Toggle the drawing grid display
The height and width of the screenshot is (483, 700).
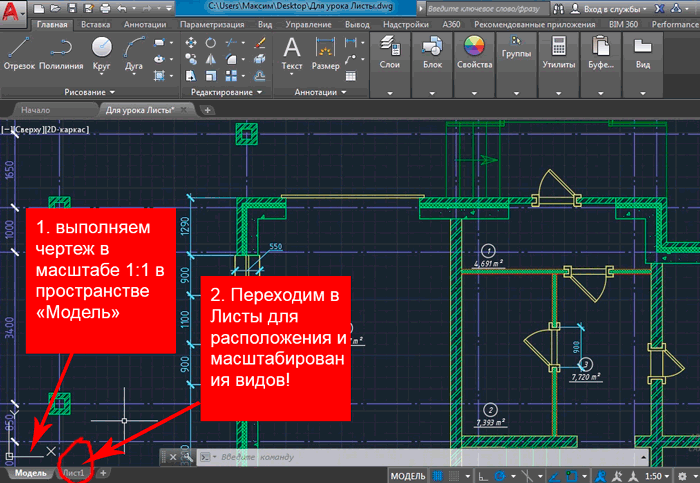tap(438, 476)
